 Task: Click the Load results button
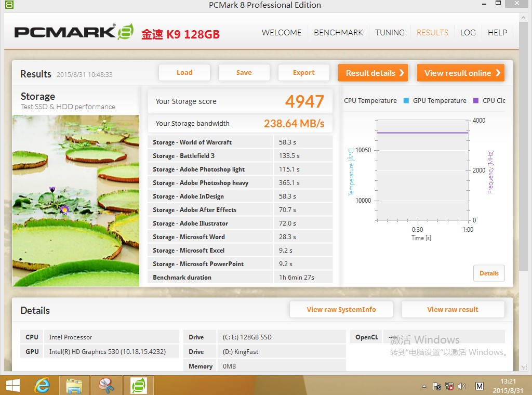(184, 73)
